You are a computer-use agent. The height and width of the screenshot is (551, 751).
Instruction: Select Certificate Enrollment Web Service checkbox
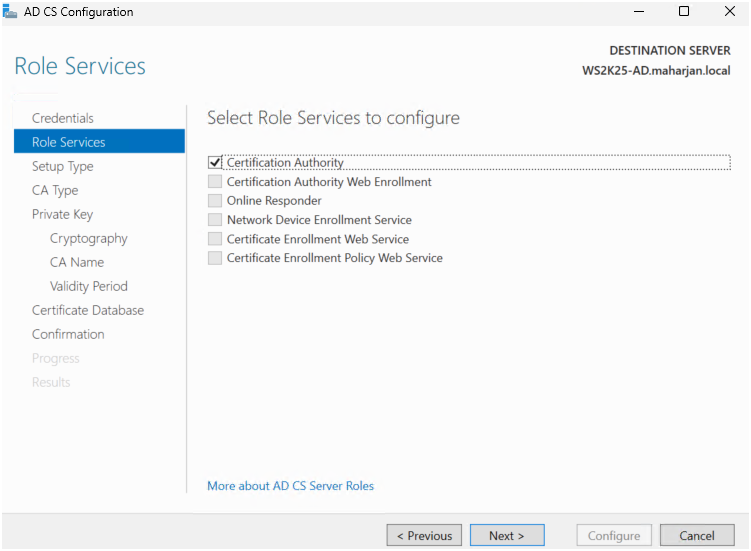[214, 239]
